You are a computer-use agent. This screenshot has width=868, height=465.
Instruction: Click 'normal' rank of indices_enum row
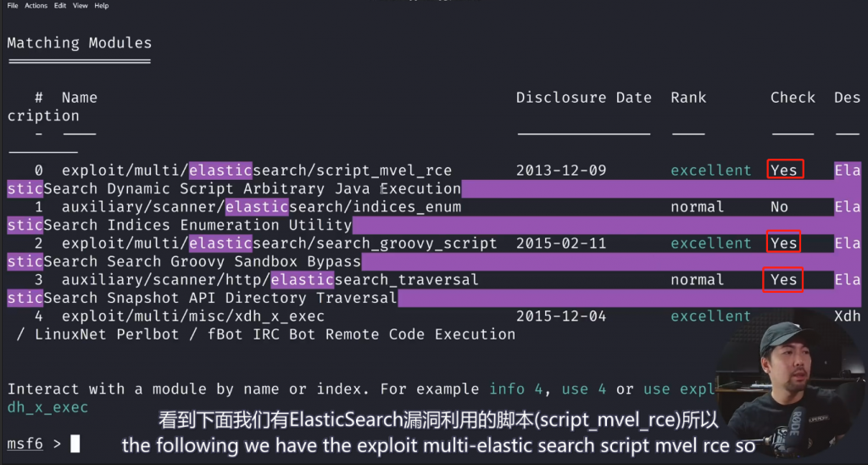pos(698,207)
